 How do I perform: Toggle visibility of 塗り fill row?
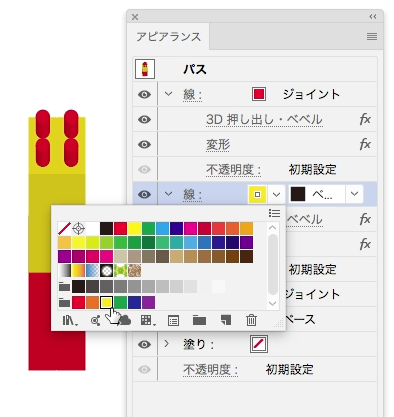click(144, 344)
